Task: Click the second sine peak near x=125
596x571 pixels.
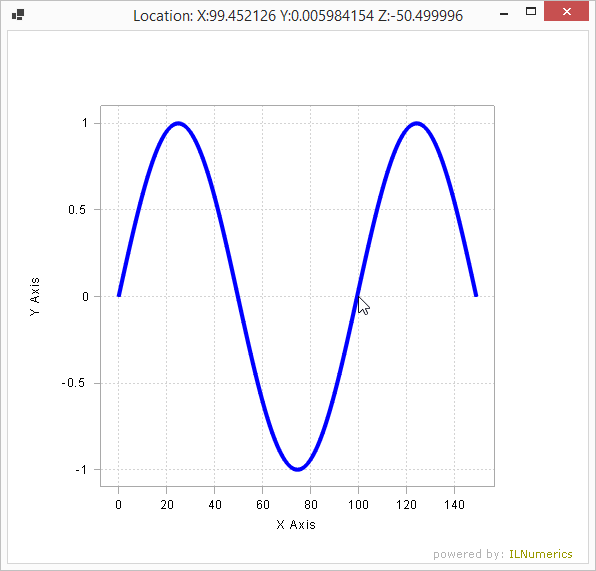Action: click(x=417, y=123)
